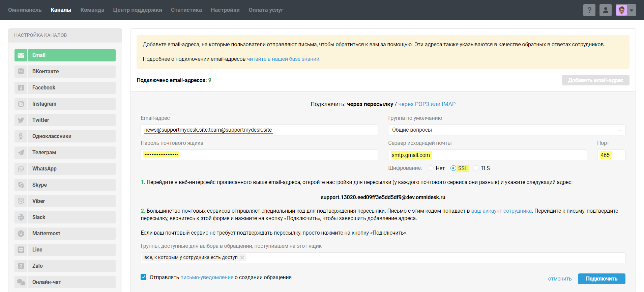Open the Slack channel icon
644x292 pixels.
(x=21, y=217)
